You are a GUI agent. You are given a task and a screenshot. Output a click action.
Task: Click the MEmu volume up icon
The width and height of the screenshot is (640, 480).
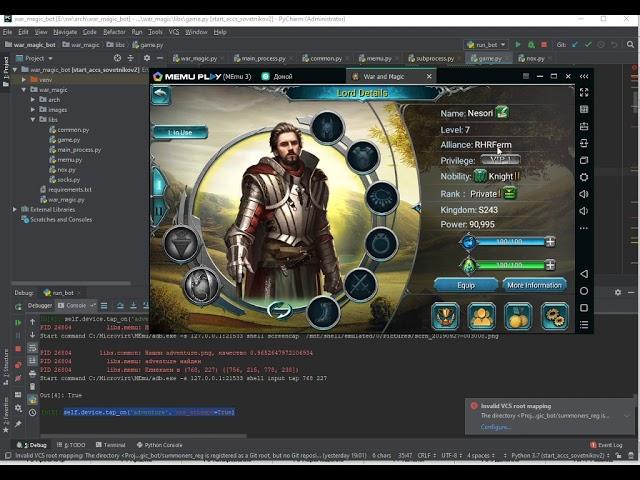(x=584, y=194)
